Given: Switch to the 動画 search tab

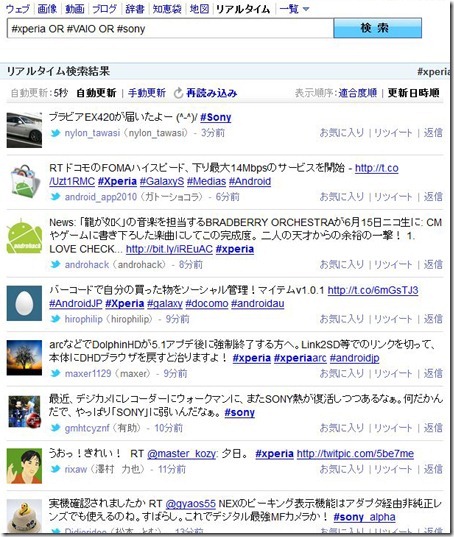Looking at the screenshot, I should pyautogui.click(x=75, y=9).
